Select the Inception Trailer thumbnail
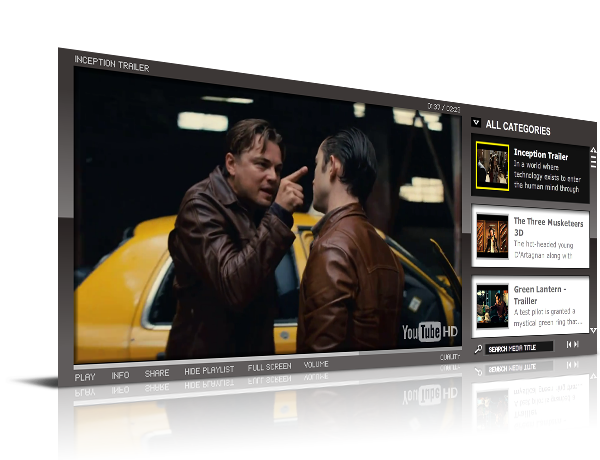The height and width of the screenshot is (460, 600). 492,166
